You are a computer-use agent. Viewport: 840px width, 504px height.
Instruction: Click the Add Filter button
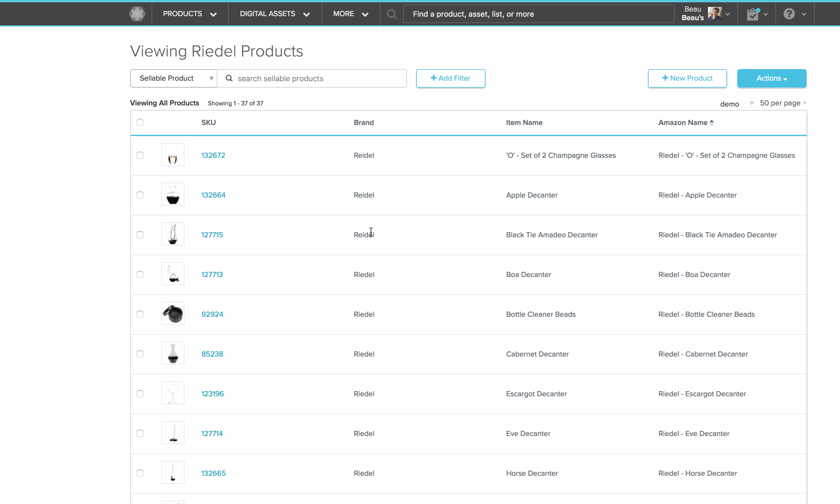click(x=450, y=78)
